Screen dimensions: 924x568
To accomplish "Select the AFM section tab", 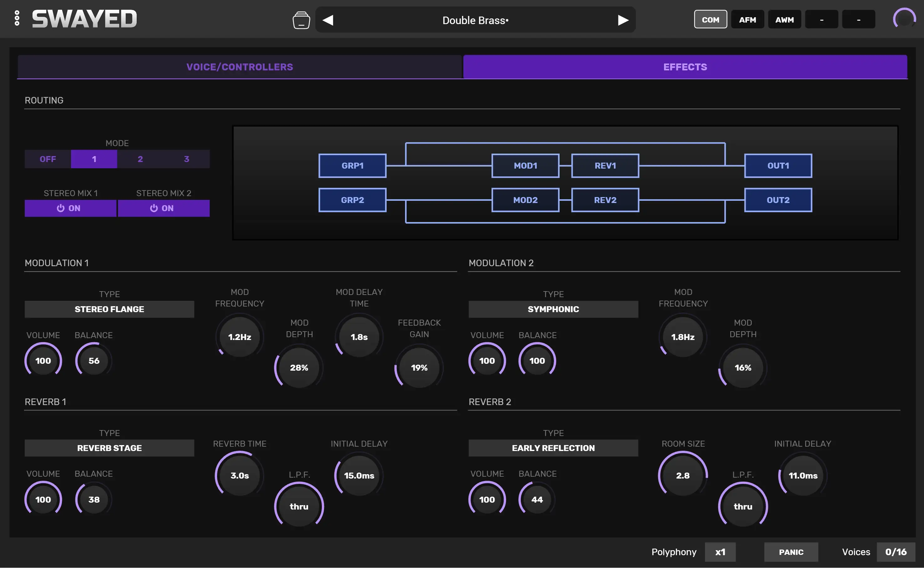I will 747,19.
